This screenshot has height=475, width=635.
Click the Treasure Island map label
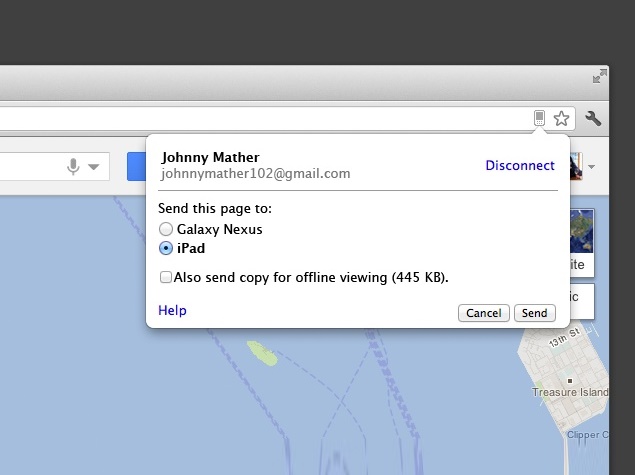(x=570, y=392)
